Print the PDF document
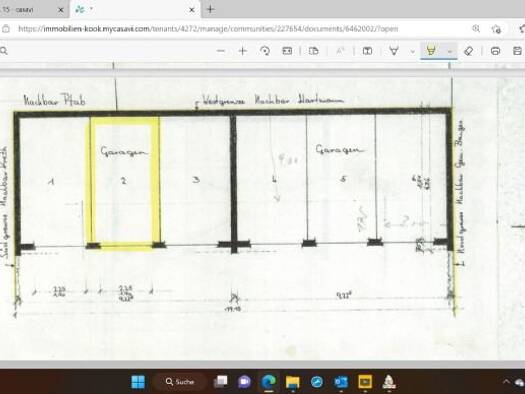 (x=495, y=51)
